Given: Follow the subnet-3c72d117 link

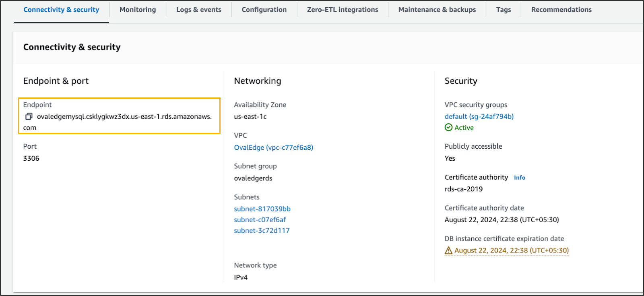Looking at the screenshot, I should [x=262, y=230].
